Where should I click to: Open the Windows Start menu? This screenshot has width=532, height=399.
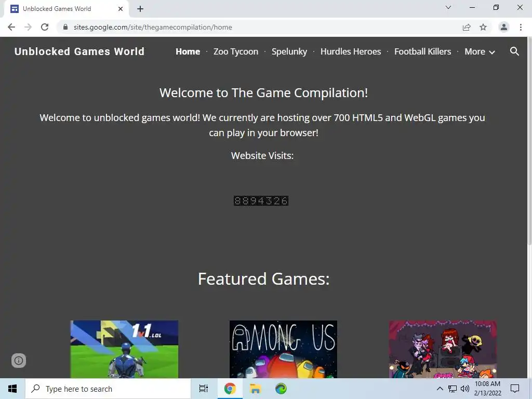[x=12, y=389]
